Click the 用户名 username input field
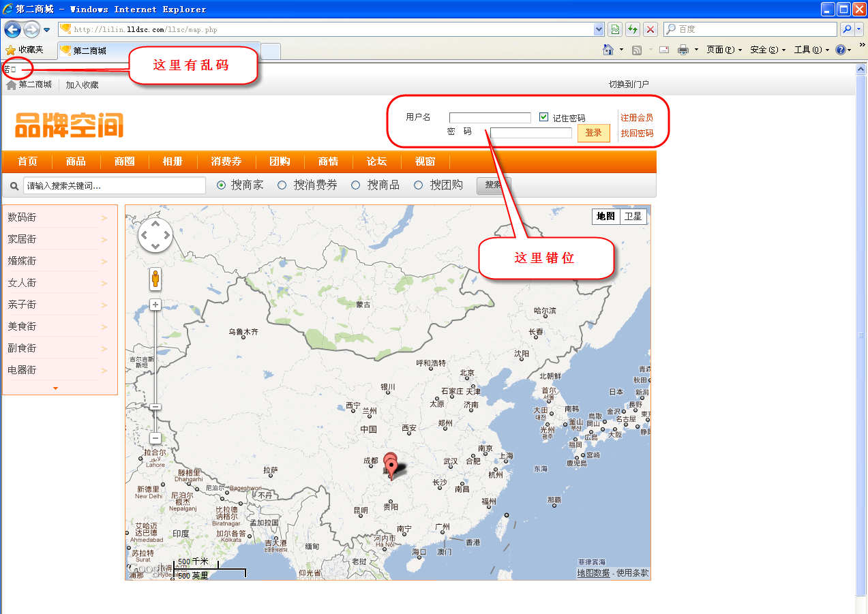This screenshot has width=868, height=614. 490,117
